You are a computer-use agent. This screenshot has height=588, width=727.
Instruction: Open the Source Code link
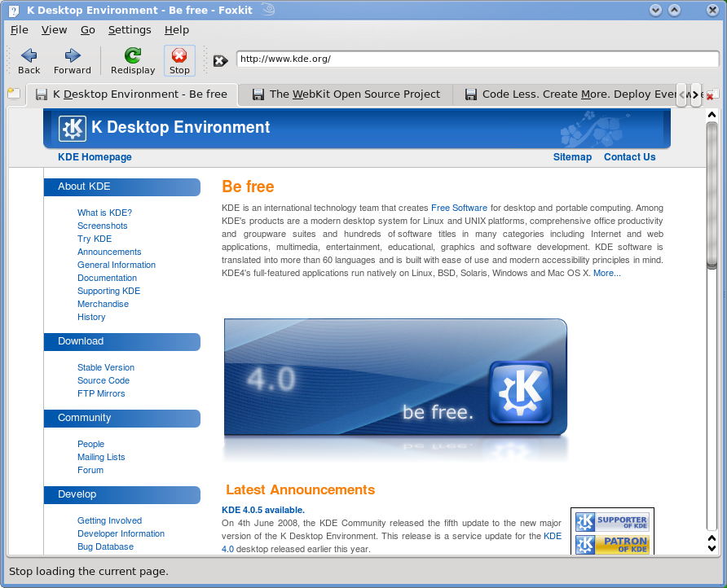coord(104,380)
